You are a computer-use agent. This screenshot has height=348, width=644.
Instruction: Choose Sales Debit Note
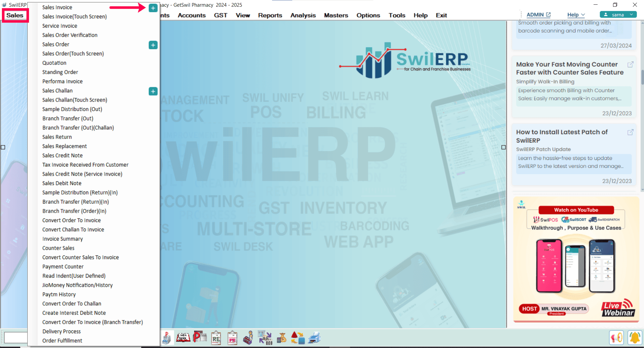62,183
